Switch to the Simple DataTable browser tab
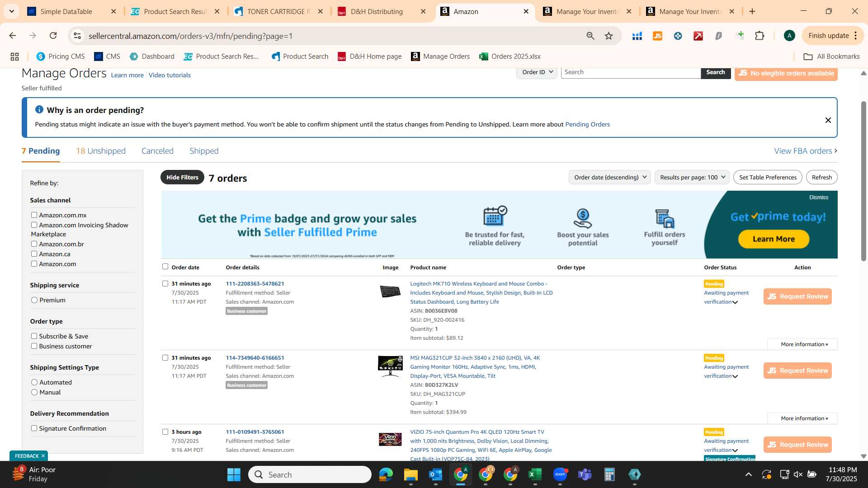The width and height of the screenshot is (868, 488). click(72, 11)
